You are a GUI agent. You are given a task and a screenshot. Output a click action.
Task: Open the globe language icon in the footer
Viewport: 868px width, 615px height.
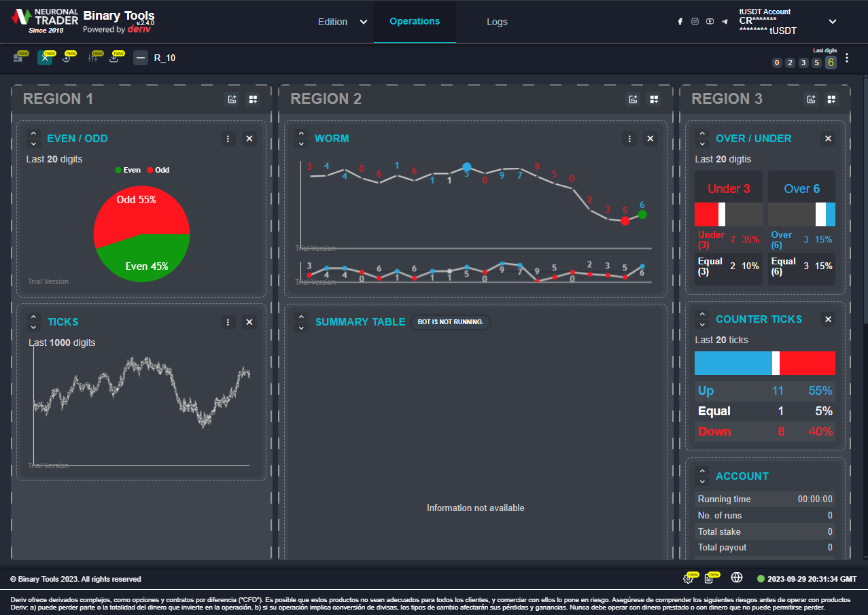point(737,578)
